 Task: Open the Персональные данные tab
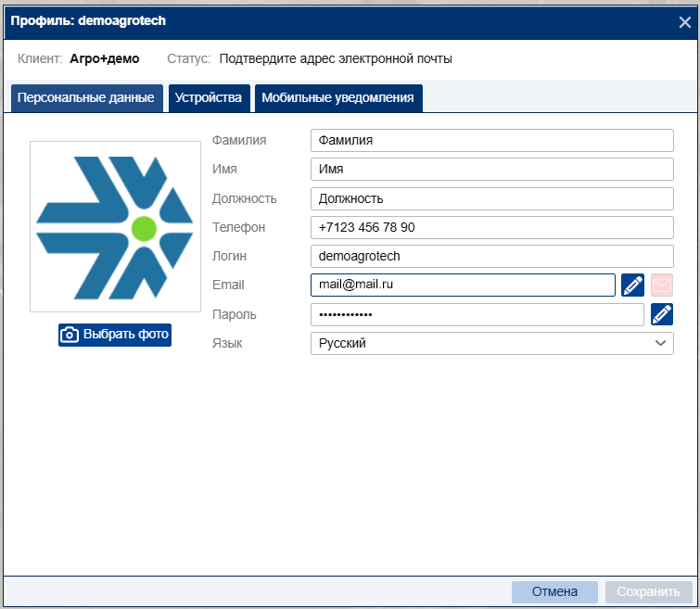tap(86, 97)
